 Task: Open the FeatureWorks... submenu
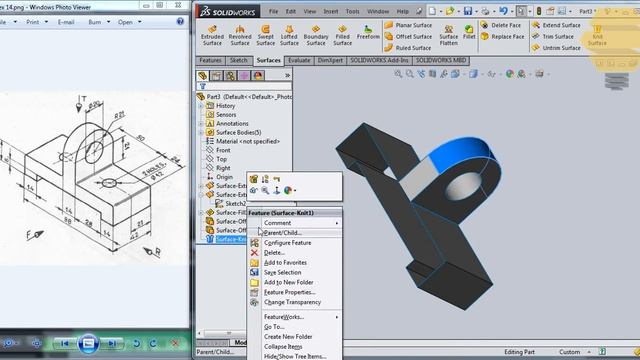click(x=294, y=317)
